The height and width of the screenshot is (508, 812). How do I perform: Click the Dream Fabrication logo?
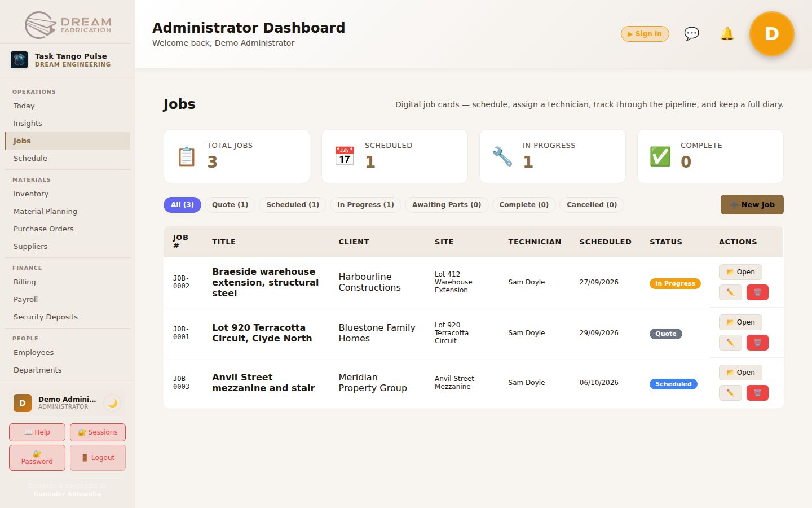[x=68, y=25]
